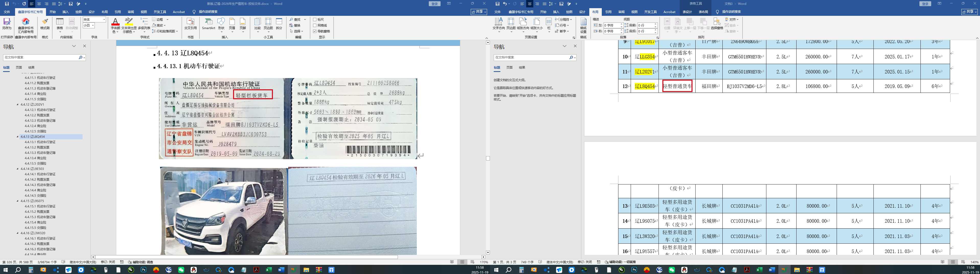Increase 段前 spacing stepper in right Word

[655, 24]
